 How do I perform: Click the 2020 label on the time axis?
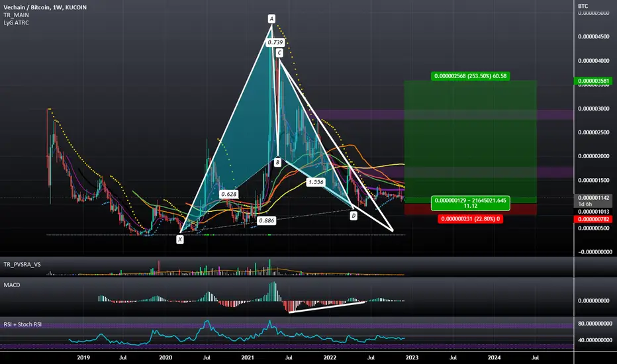point(166,357)
